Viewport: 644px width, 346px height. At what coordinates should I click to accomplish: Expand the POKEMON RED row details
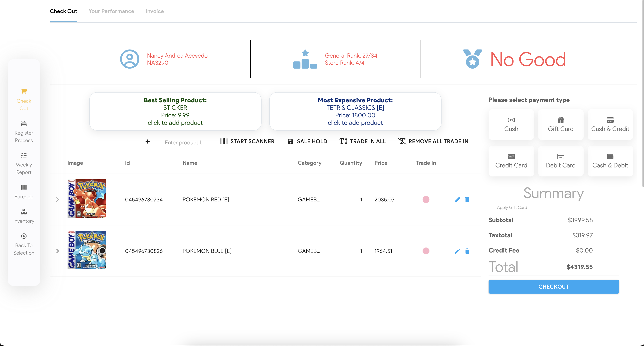pyautogui.click(x=58, y=200)
